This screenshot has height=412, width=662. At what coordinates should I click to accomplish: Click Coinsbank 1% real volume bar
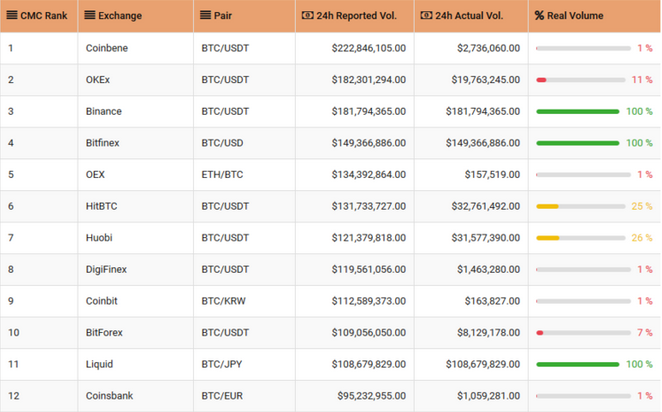583,396
